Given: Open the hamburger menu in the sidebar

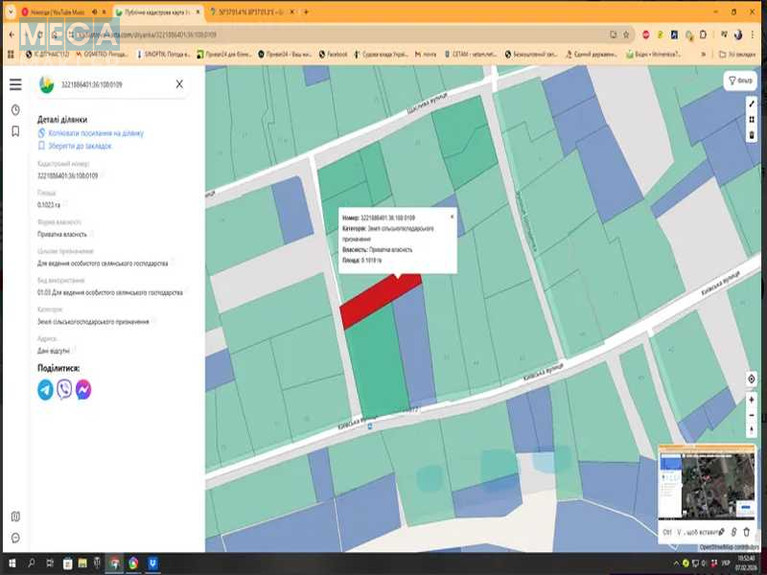Looking at the screenshot, I should click(x=15, y=84).
